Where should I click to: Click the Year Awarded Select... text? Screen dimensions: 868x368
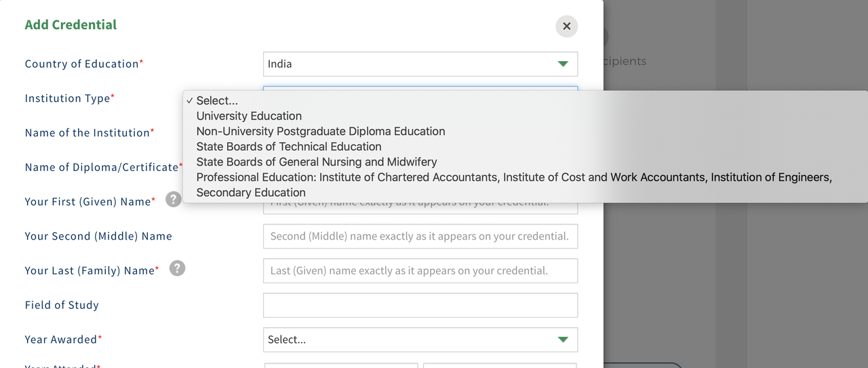tap(287, 339)
